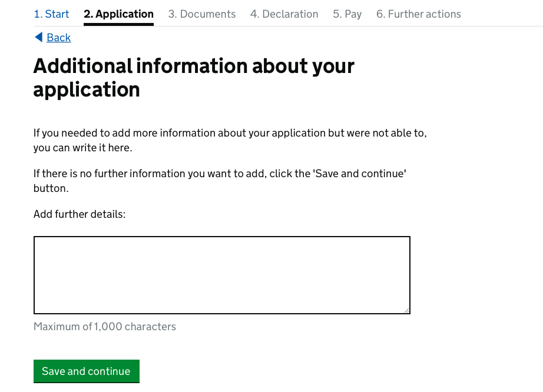Open the 6. Further actions step
The width and height of the screenshot is (543, 392).
click(x=418, y=14)
